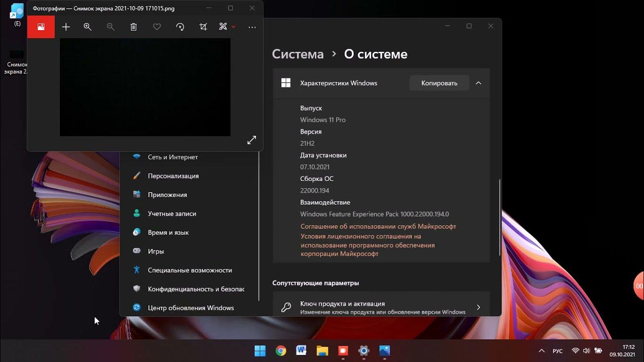644x362 pixels.
Task: Click the Settings content vertical scrollbar
Action: 499,217
